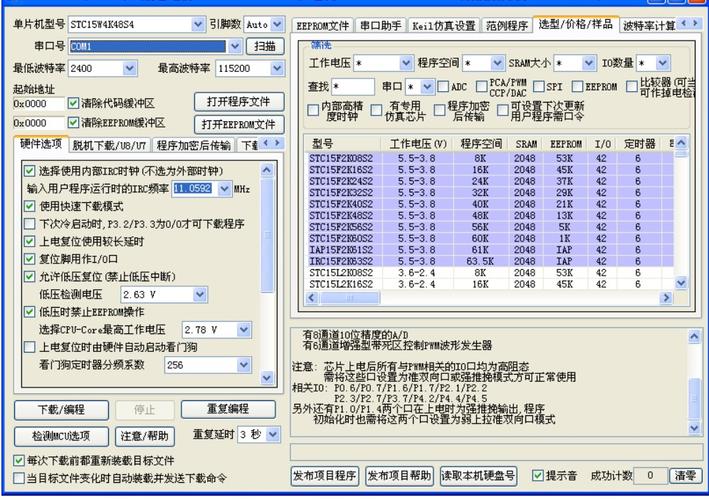Click 打开EEPROM文件 button
Screen dimensions: 709x500
pos(239,124)
